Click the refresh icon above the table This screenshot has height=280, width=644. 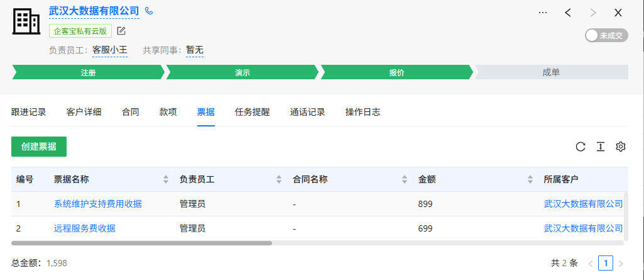pos(581,147)
